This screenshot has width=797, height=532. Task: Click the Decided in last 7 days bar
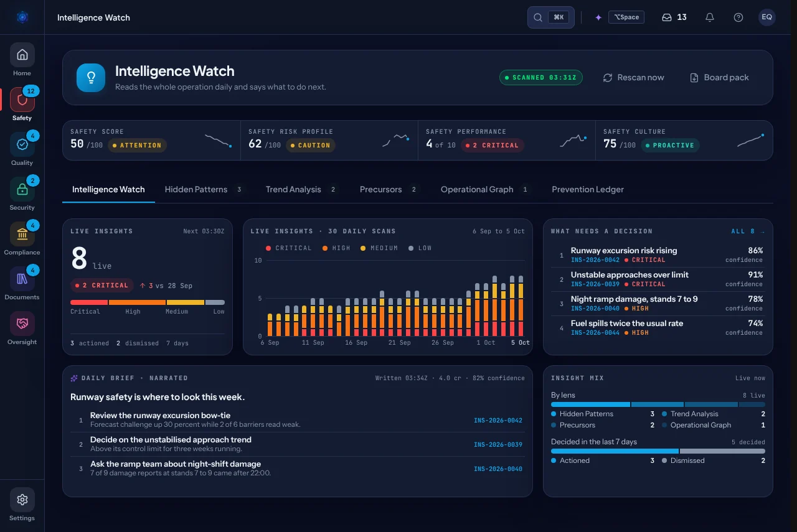pyautogui.click(x=658, y=451)
